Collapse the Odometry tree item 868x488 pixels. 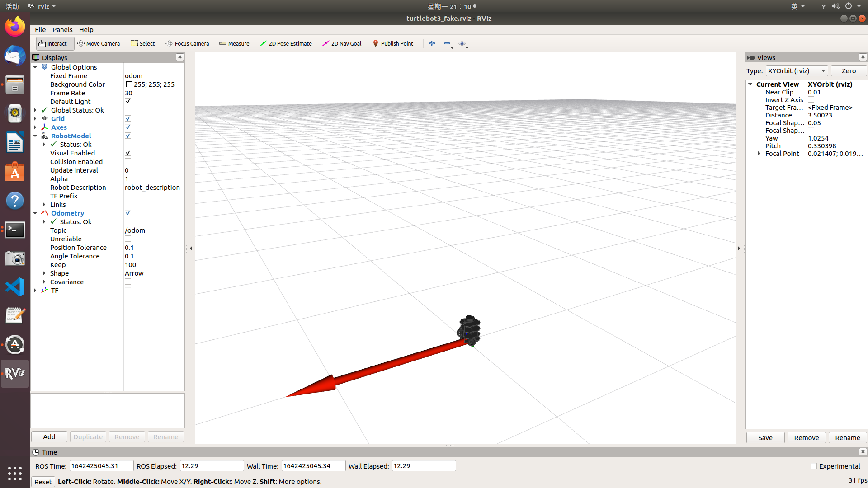[x=35, y=213]
